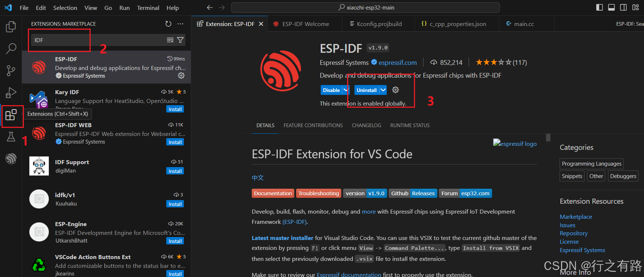Viewport: 644px width, 277px height.
Task: Select the ESP-IDF extension list item
Action: (106, 67)
